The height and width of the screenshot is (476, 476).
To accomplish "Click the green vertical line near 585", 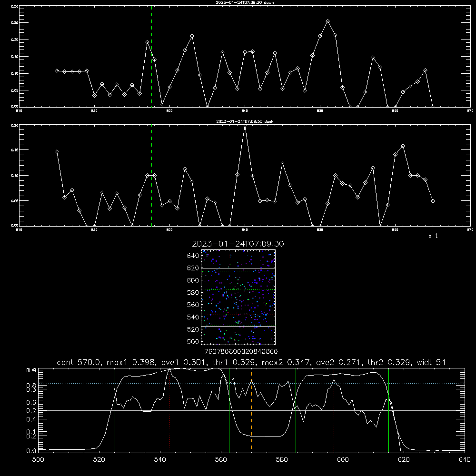I will tap(296, 410).
